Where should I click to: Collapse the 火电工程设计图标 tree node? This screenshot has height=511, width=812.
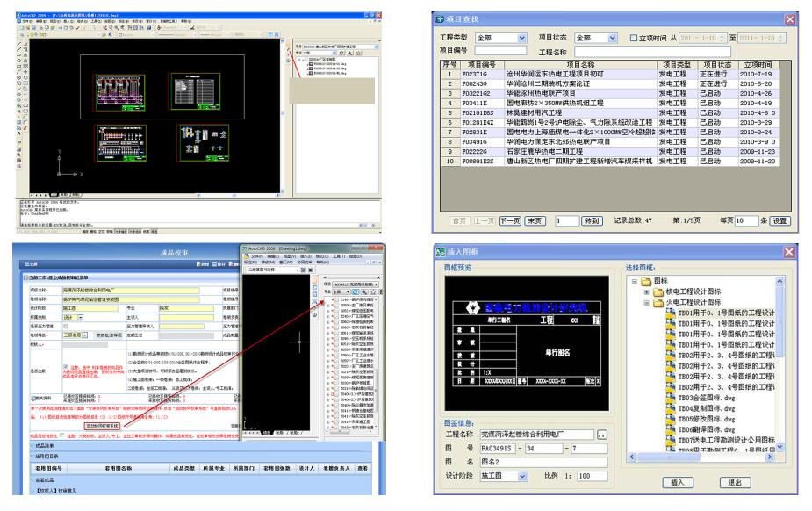pos(646,303)
